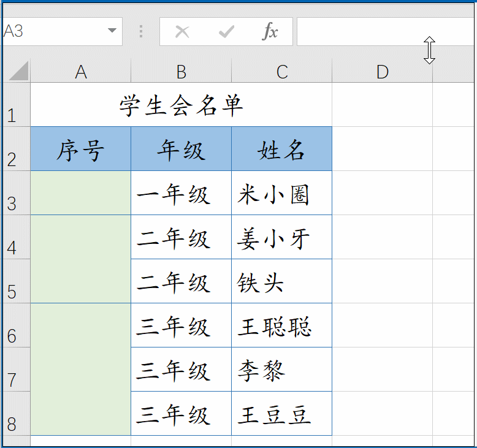
Task: Select row 6 header
Action: (16, 325)
